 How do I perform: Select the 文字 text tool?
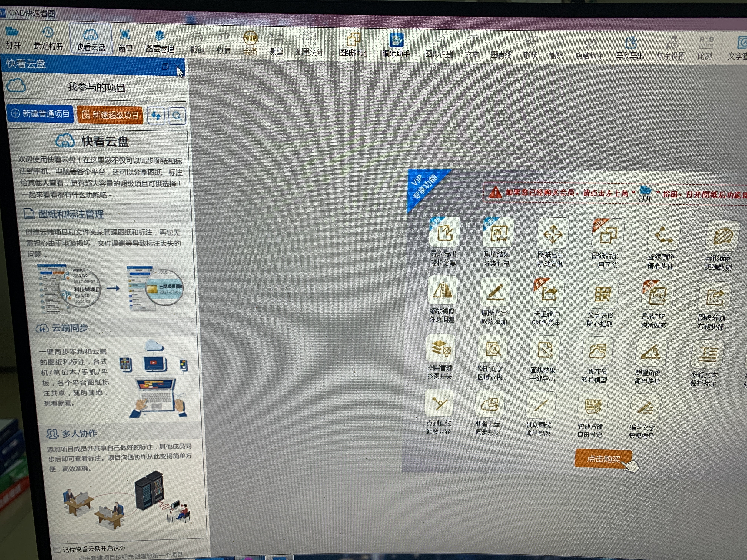pyautogui.click(x=472, y=47)
